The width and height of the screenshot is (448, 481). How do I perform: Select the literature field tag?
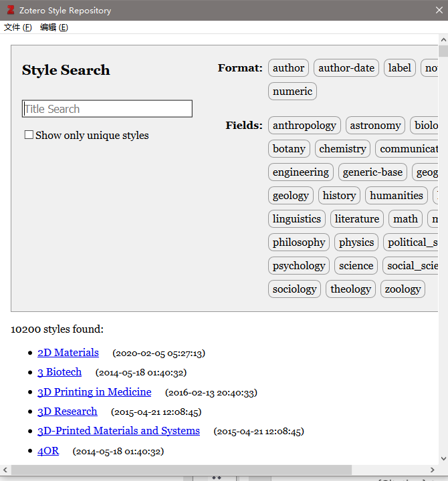357,218
